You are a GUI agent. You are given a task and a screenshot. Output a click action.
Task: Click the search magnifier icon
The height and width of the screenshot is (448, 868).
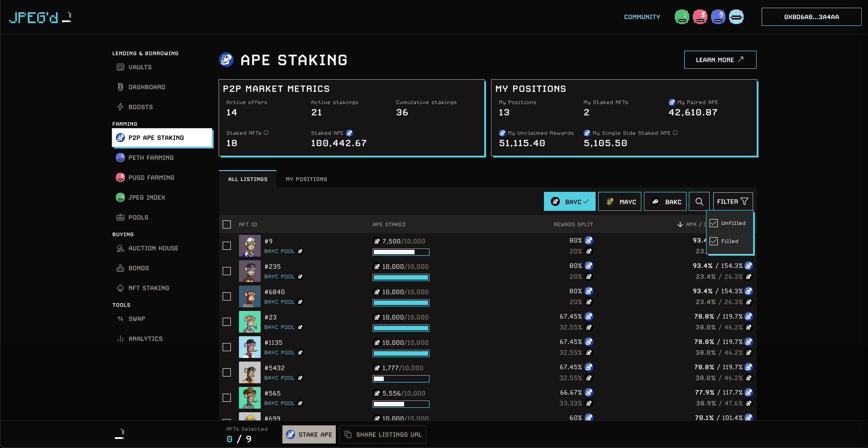pos(699,202)
